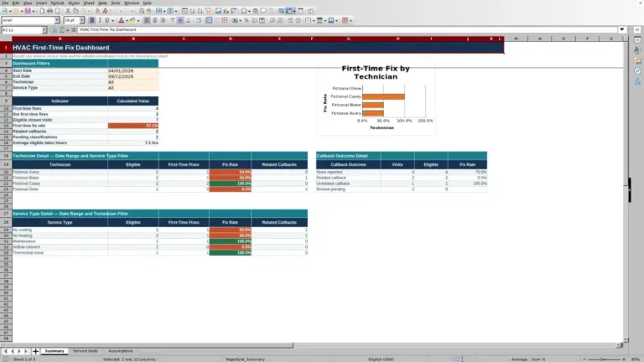Click zoom out minus button
The width and height of the screenshot is (644, 362).
click(x=584, y=359)
